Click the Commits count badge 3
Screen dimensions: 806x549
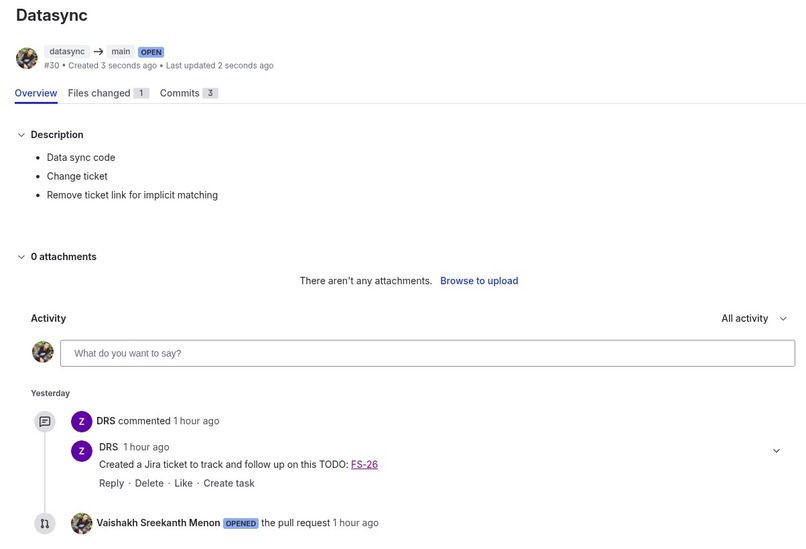tap(210, 93)
